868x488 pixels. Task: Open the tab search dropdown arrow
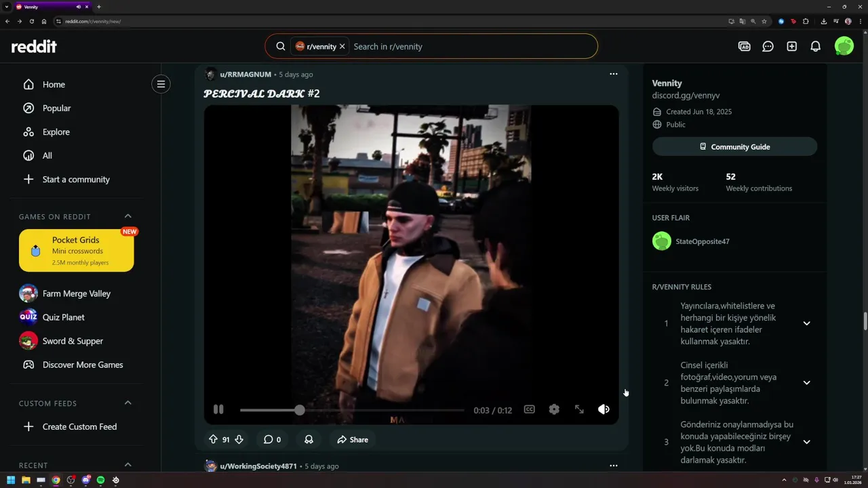coord(6,7)
